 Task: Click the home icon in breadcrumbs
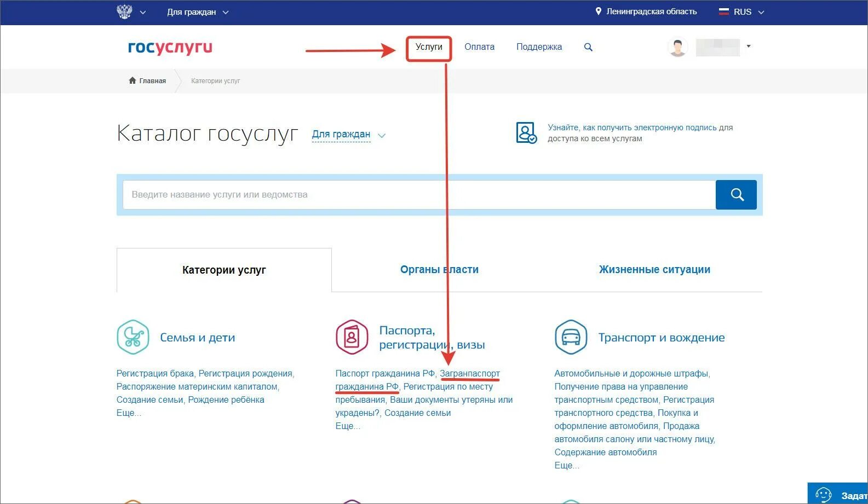(x=133, y=80)
